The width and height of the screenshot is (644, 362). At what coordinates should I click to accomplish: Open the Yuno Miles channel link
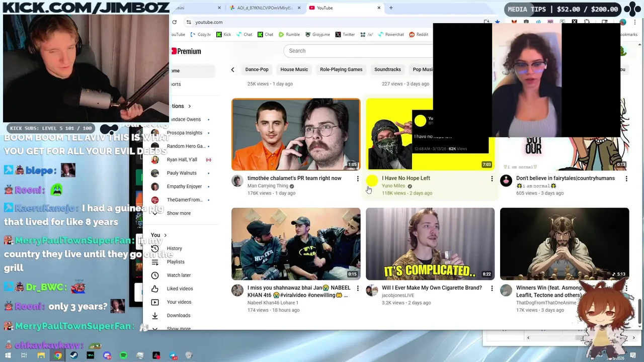[x=393, y=186]
